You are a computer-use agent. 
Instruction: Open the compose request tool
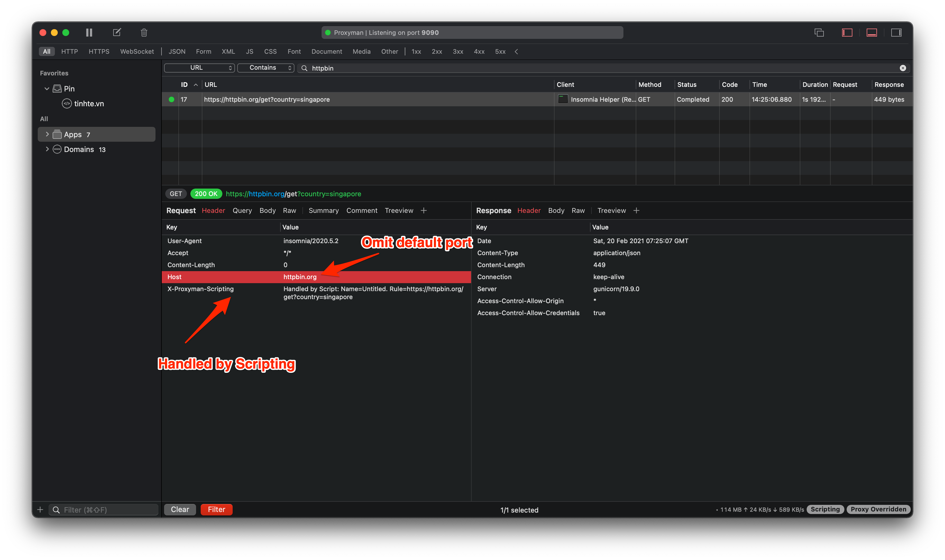pos(117,33)
